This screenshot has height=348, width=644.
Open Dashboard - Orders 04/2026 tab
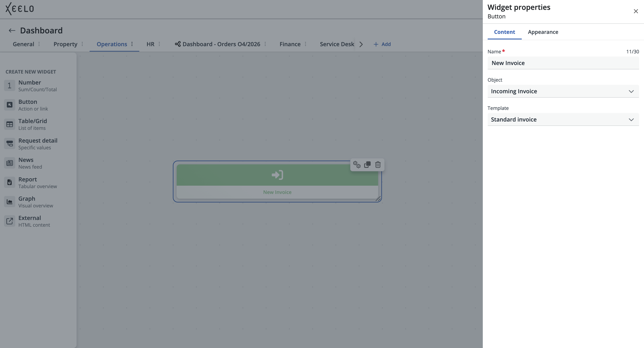click(221, 44)
